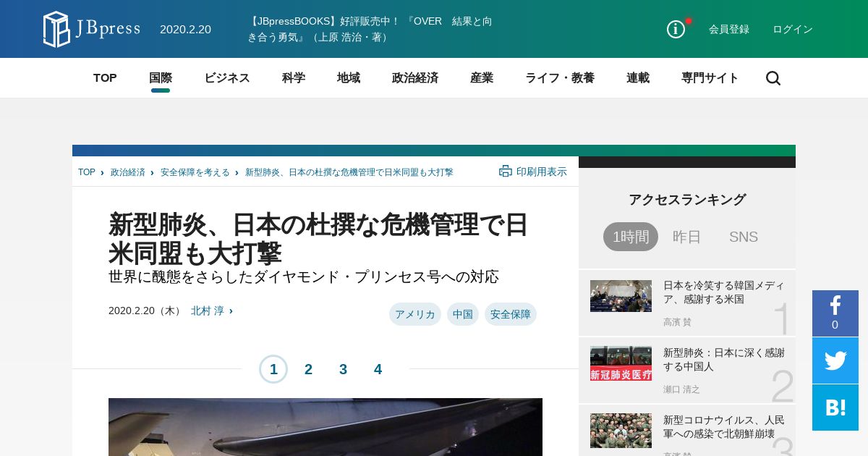Select page 1 of the article
This screenshot has width=868, height=456.
pyautogui.click(x=273, y=369)
